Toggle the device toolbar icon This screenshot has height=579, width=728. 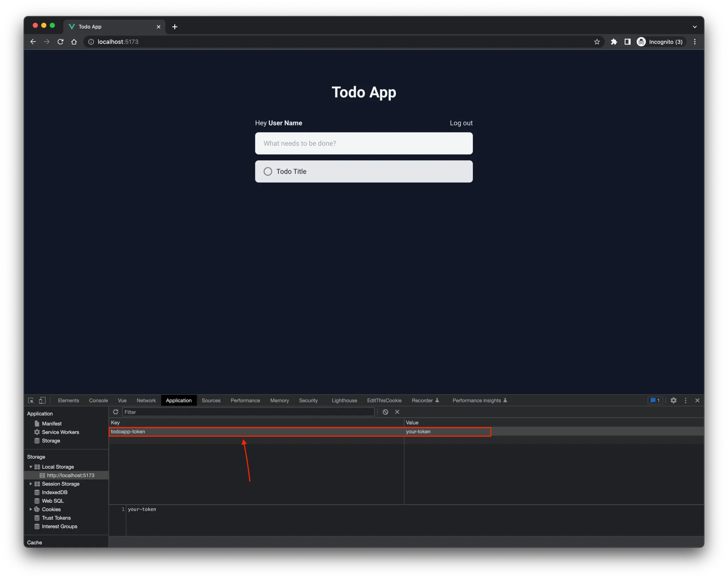pos(42,400)
